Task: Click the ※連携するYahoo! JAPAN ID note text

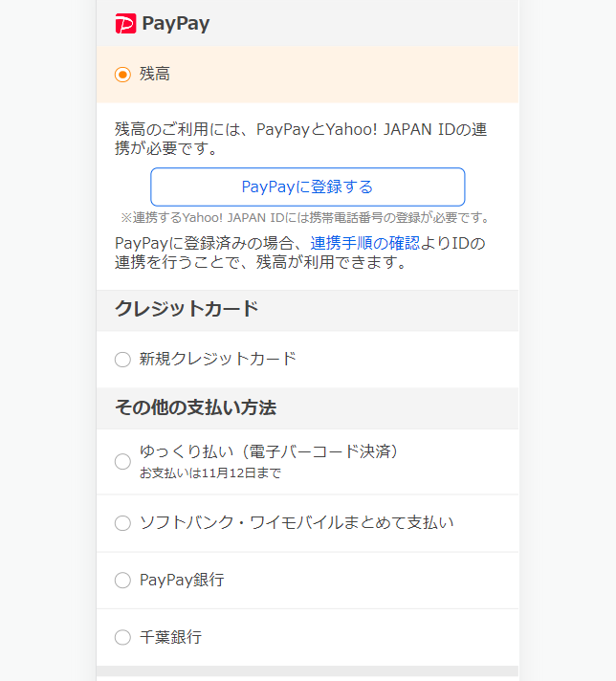Action: coord(305,217)
